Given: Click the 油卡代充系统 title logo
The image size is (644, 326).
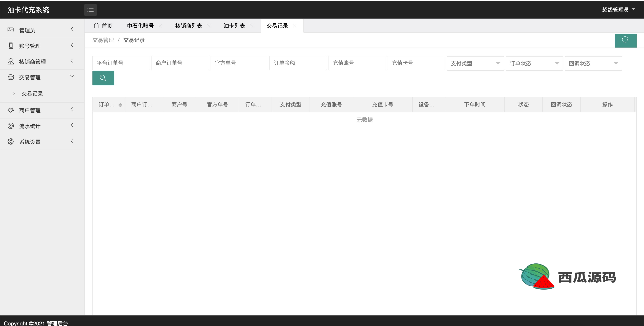Looking at the screenshot, I should [x=28, y=10].
